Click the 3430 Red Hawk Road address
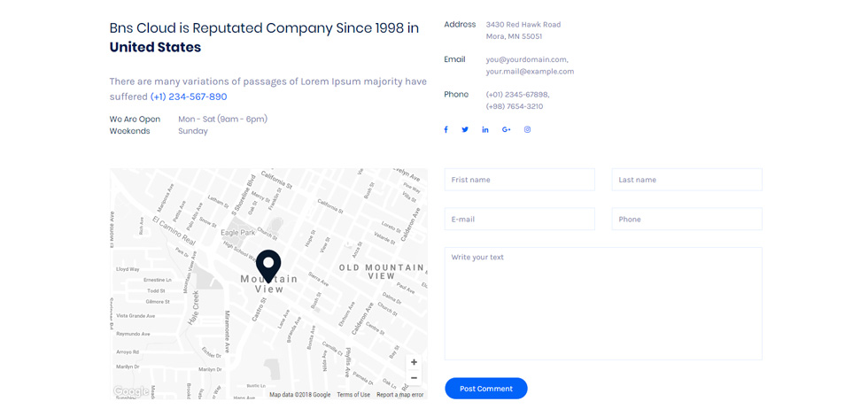The image size is (868, 417). coord(523,24)
